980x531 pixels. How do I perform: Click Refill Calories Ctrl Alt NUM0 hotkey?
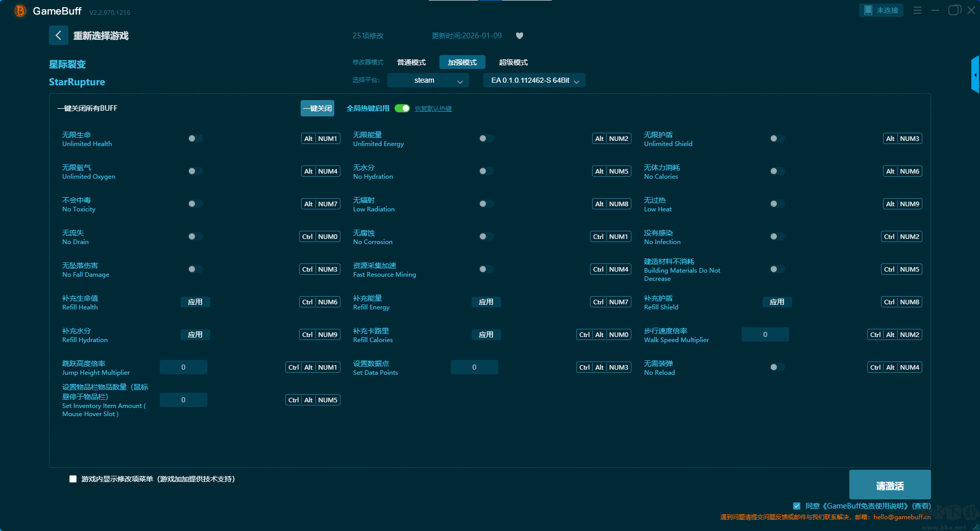(x=604, y=334)
